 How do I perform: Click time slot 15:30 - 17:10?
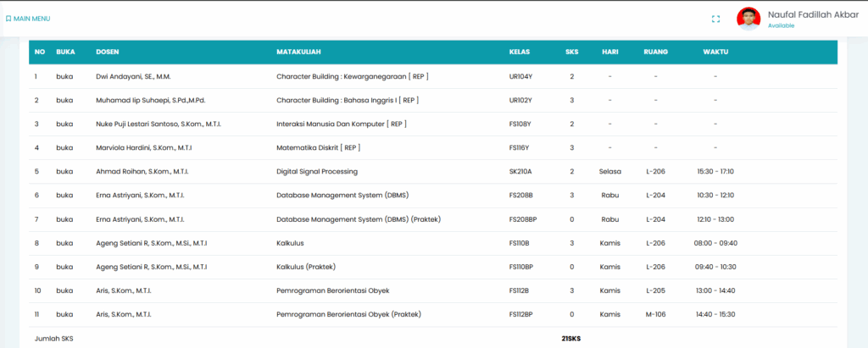pos(715,172)
